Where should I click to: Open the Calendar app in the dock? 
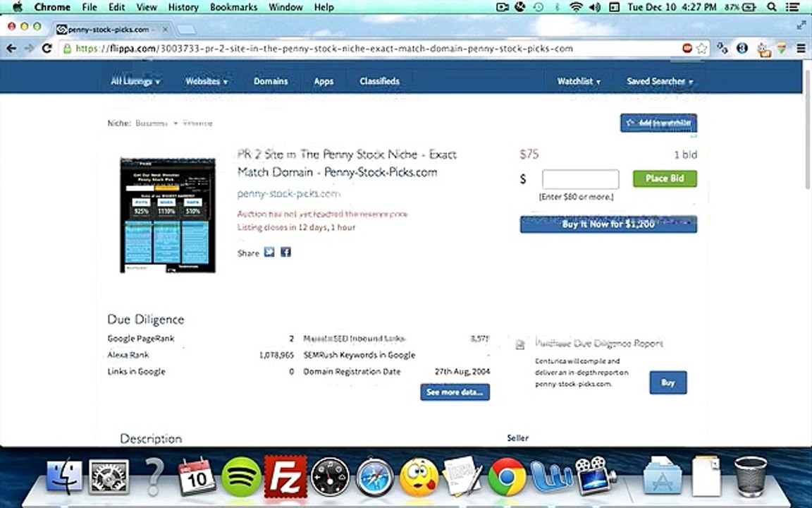tap(197, 476)
